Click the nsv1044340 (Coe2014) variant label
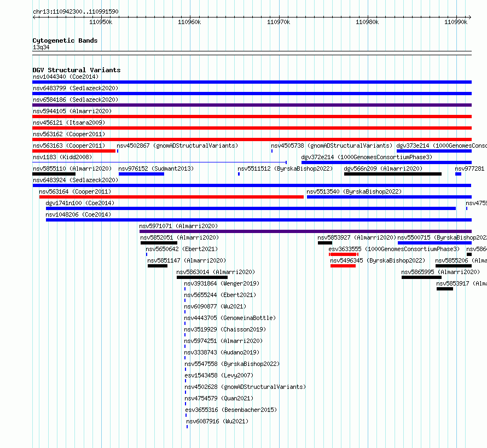Image resolution: width=487 pixels, height=448 pixels. click(x=66, y=77)
